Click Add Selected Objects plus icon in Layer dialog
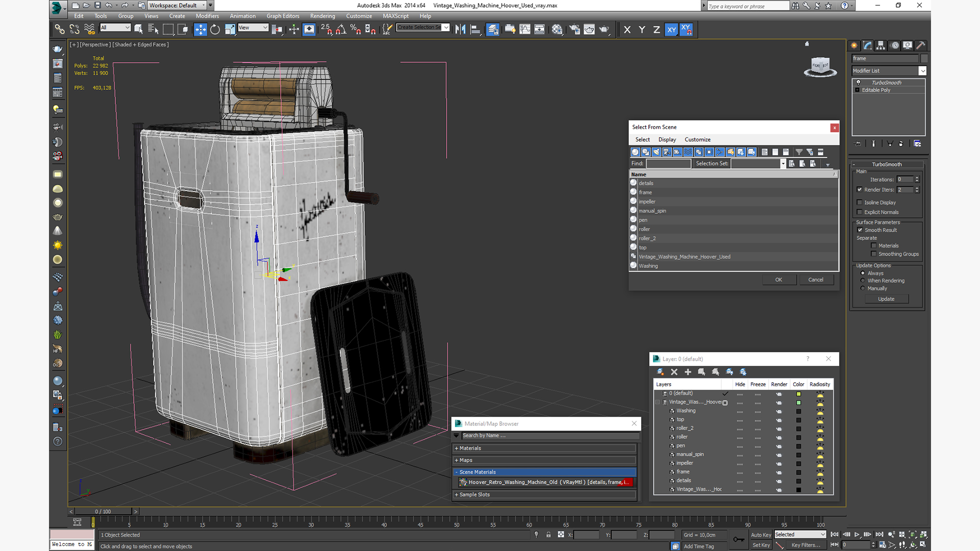This screenshot has width=980, height=551. coord(688,372)
